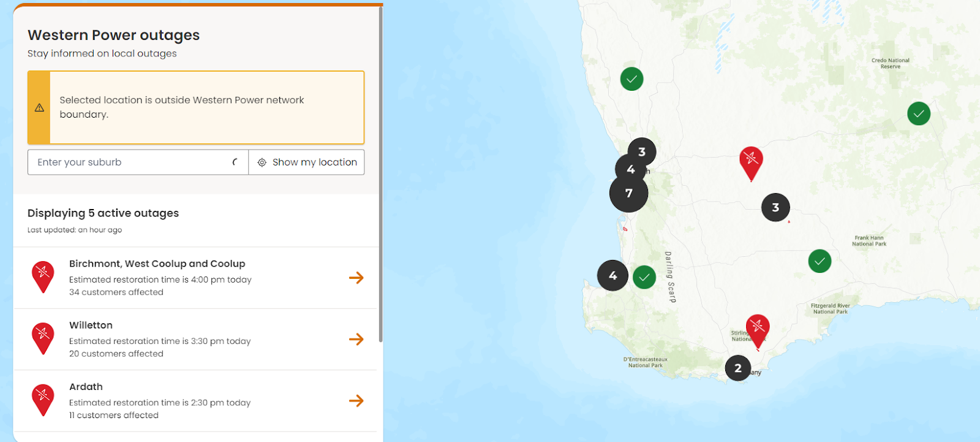Click green restored marker below Credo National Reserve
The height and width of the screenshot is (442, 980).
point(919,113)
